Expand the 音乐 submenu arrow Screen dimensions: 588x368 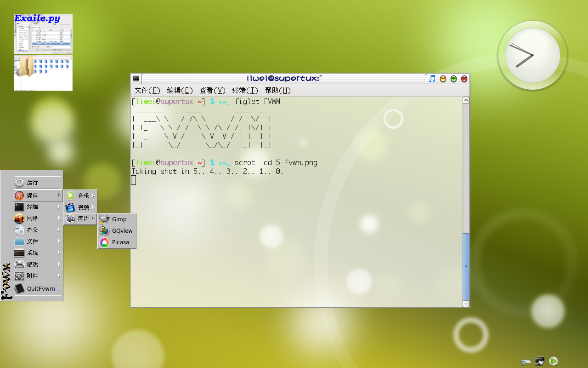tap(93, 195)
